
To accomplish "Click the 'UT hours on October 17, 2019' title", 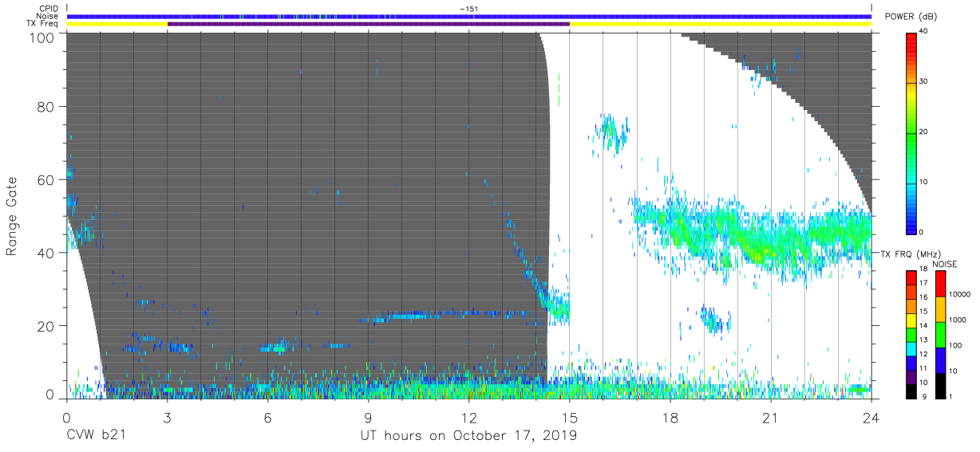I will tap(468, 436).
